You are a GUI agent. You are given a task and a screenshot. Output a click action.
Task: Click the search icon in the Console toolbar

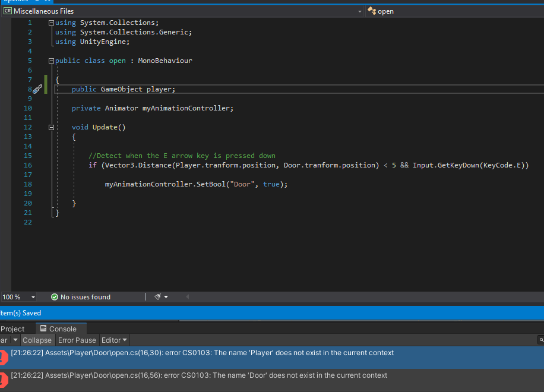coord(540,340)
